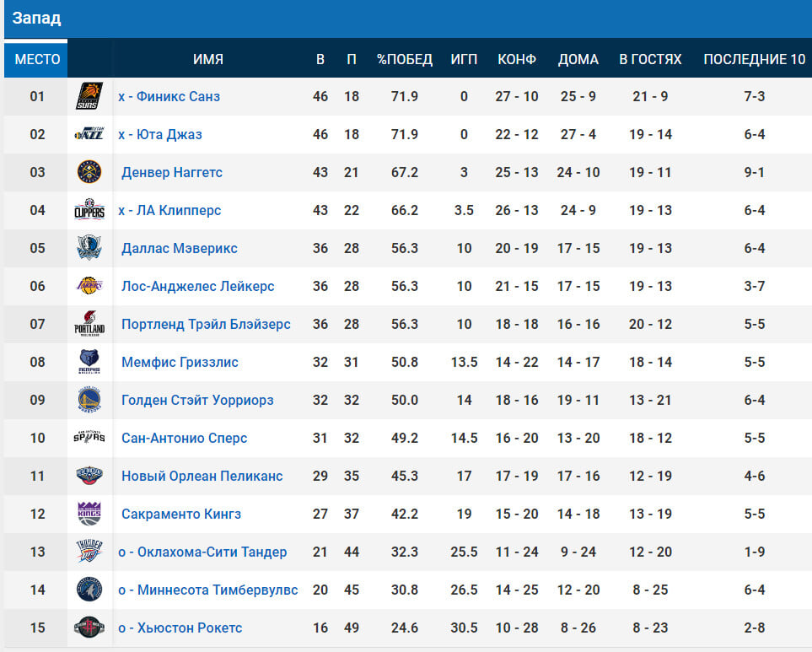Click the 24.6 win percentage cell
This screenshot has height=652, width=812.
(405, 628)
